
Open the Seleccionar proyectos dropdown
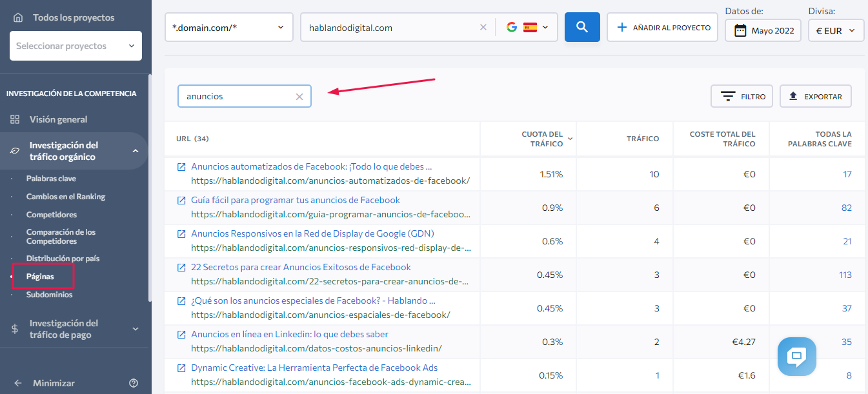76,46
